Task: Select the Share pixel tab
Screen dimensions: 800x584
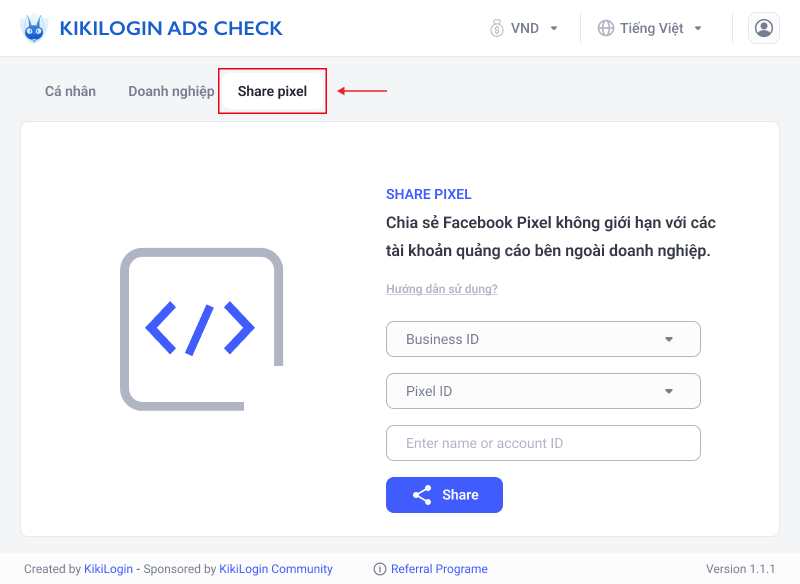Action: pyautogui.click(x=272, y=91)
